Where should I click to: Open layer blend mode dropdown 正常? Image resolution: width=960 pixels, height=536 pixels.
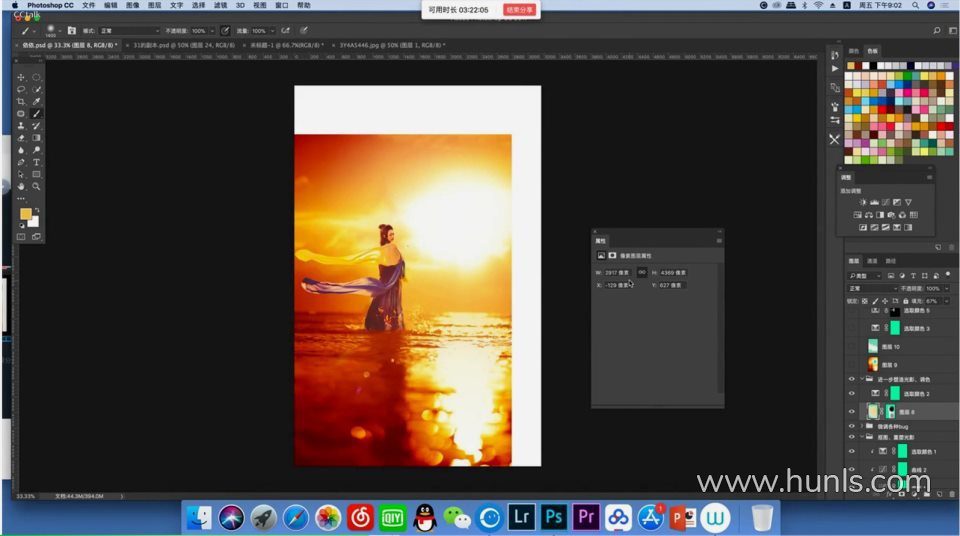pyautogui.click(x=872, y=288)
